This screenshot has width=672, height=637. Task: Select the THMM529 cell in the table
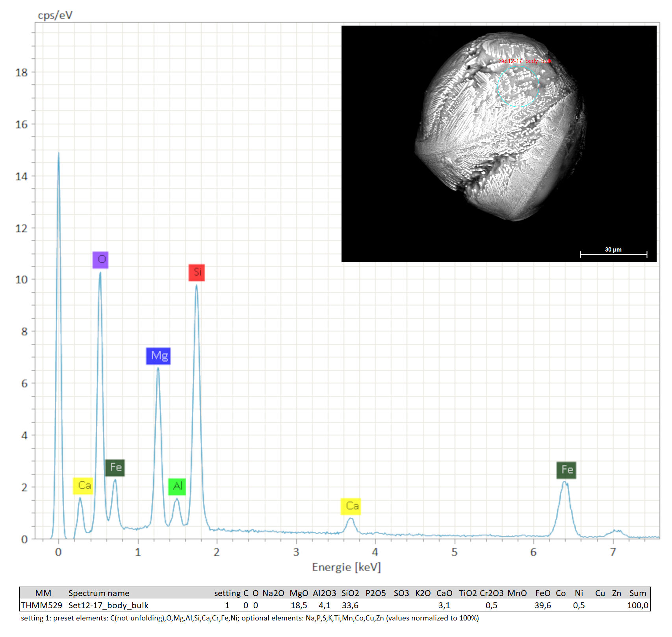(41, 605)
